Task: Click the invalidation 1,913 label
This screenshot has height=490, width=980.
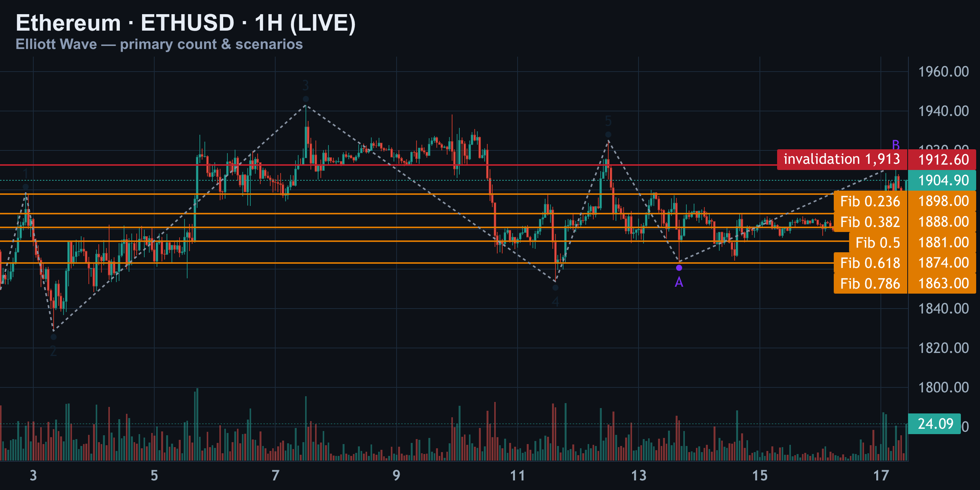Action: pos(842,159)
